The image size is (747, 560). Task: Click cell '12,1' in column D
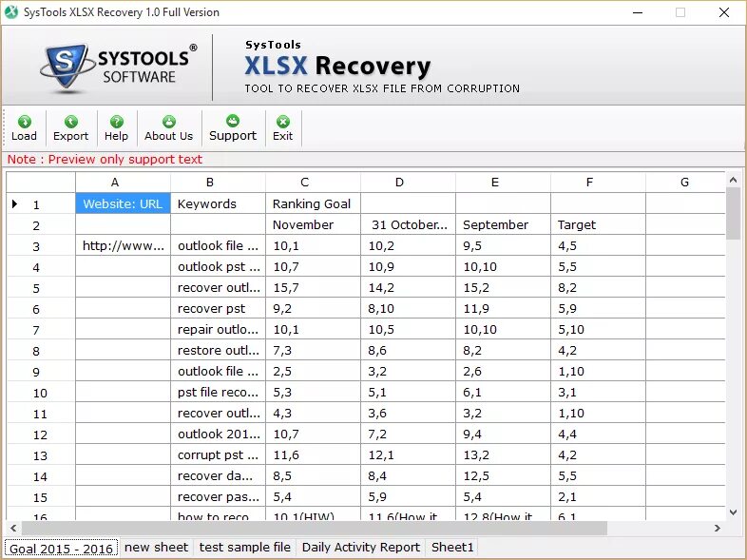(409, 454)
